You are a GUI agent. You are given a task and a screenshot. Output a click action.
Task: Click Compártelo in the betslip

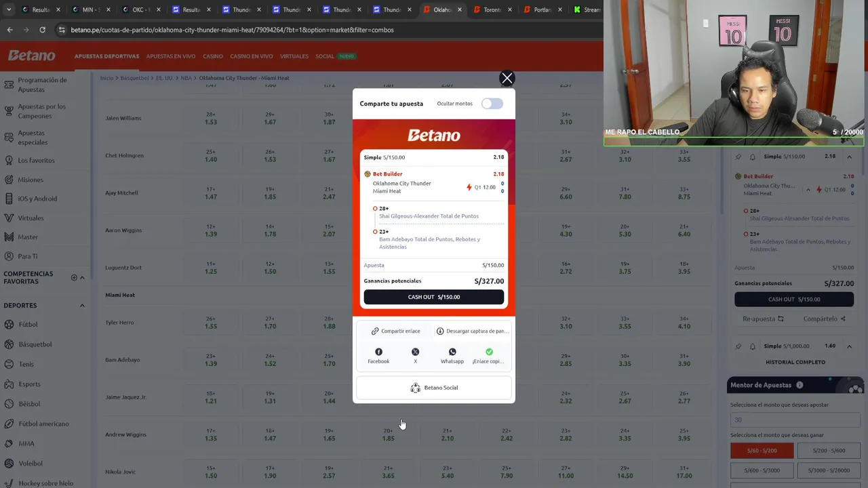coord(824,319)
